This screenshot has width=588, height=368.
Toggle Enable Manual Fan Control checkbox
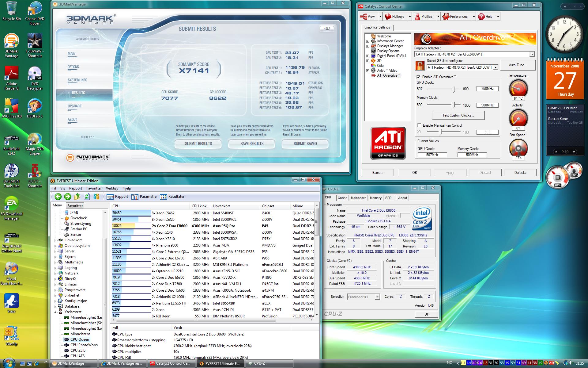pos(419,125)
